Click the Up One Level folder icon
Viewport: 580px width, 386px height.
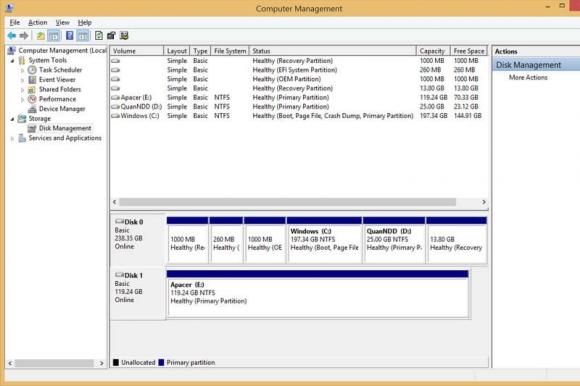point(41,36)
